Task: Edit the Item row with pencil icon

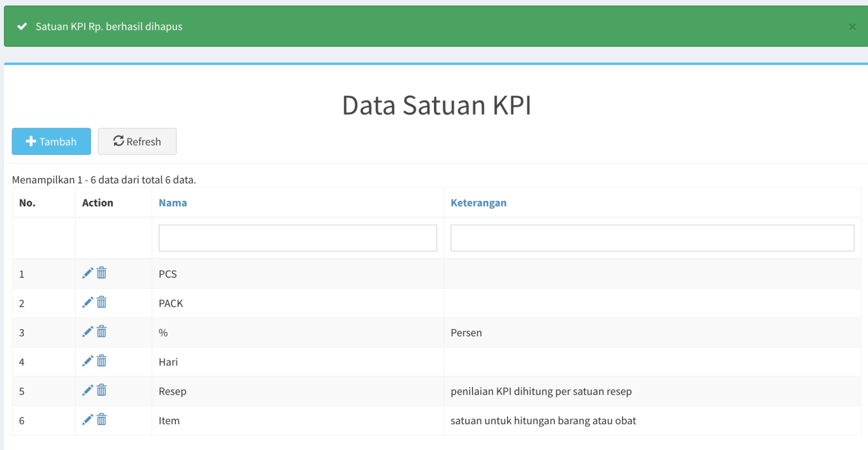Action: click(x=87, y=419)
